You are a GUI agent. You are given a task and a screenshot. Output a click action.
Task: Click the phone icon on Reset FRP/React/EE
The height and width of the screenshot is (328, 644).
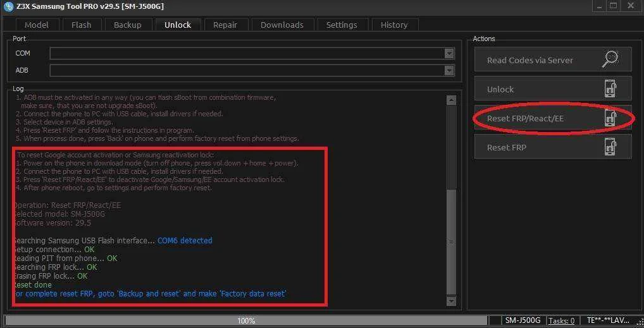(610, 118)
